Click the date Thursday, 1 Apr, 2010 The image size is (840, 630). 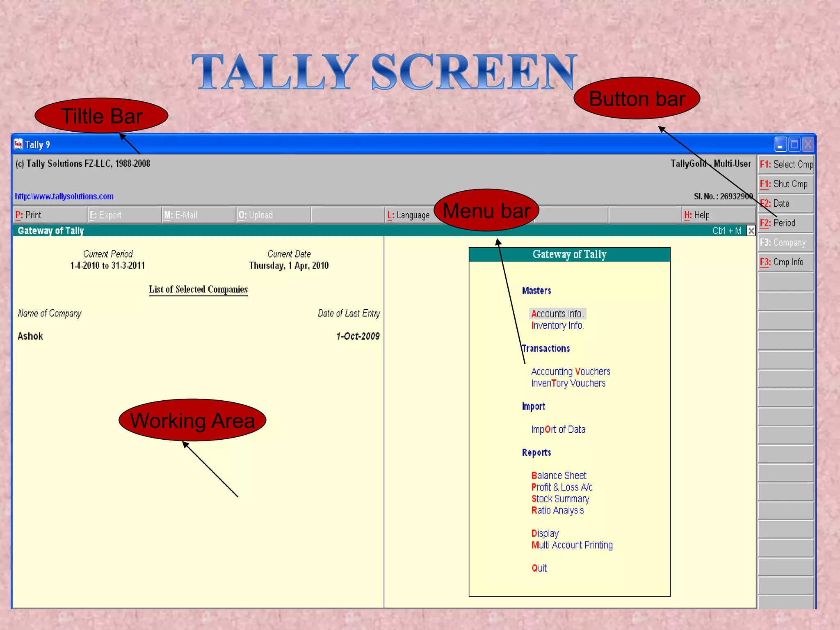(x=289, y=266)
